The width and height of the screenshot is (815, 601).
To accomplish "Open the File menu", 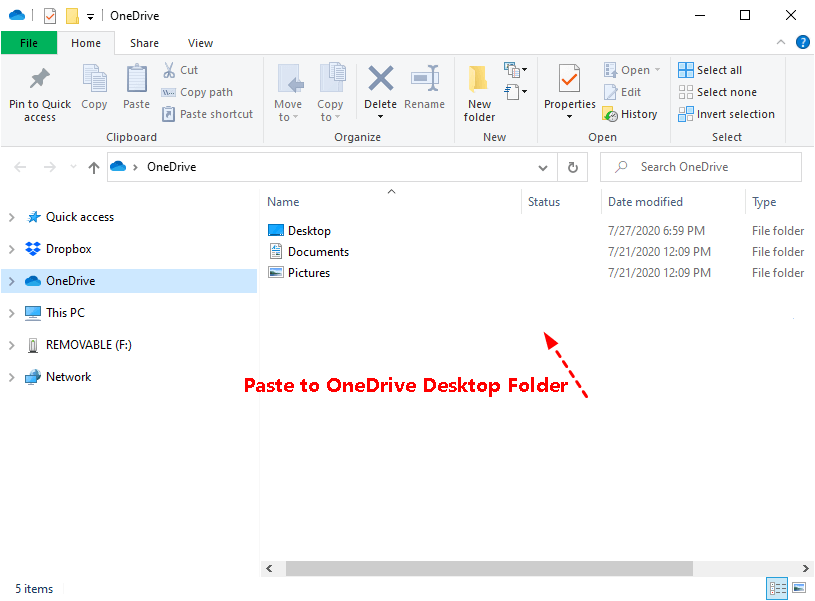I will (x=28, y=43).
